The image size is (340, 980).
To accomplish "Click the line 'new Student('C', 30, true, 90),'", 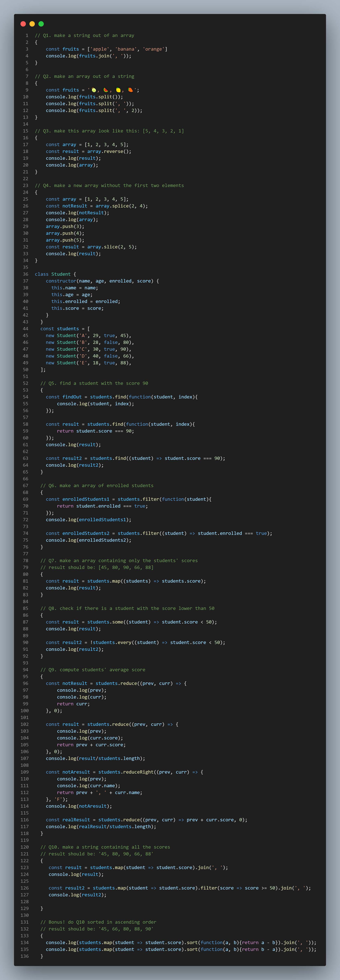I will (x=89, y=350).
